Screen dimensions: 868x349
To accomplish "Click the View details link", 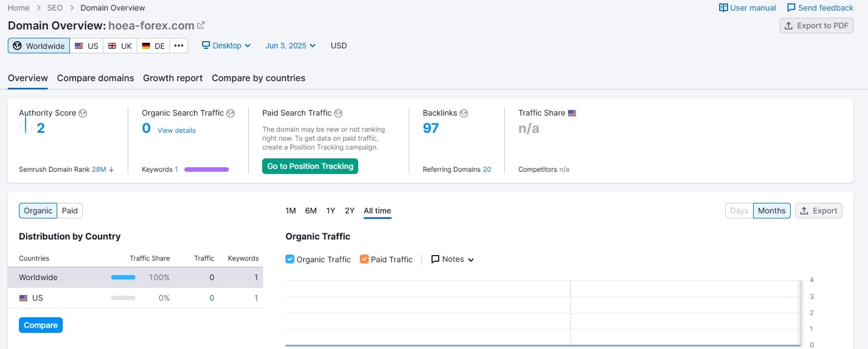I will pos(177,130).
